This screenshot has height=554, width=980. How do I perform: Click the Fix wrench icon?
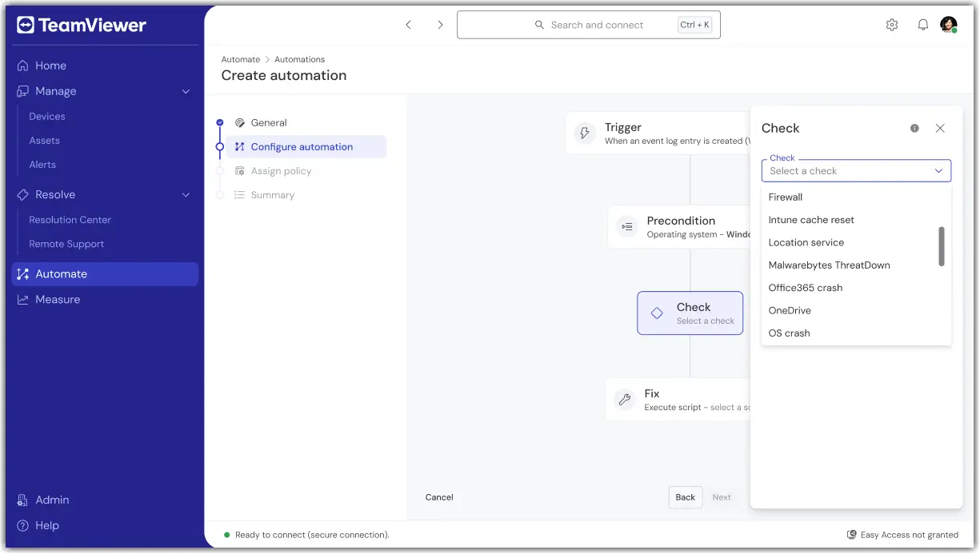[625, 400]
